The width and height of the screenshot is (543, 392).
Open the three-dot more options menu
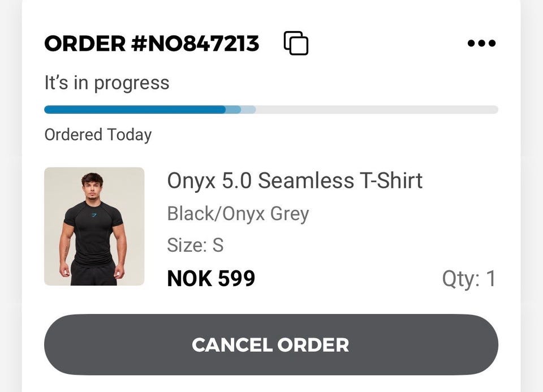pos(482,44)
